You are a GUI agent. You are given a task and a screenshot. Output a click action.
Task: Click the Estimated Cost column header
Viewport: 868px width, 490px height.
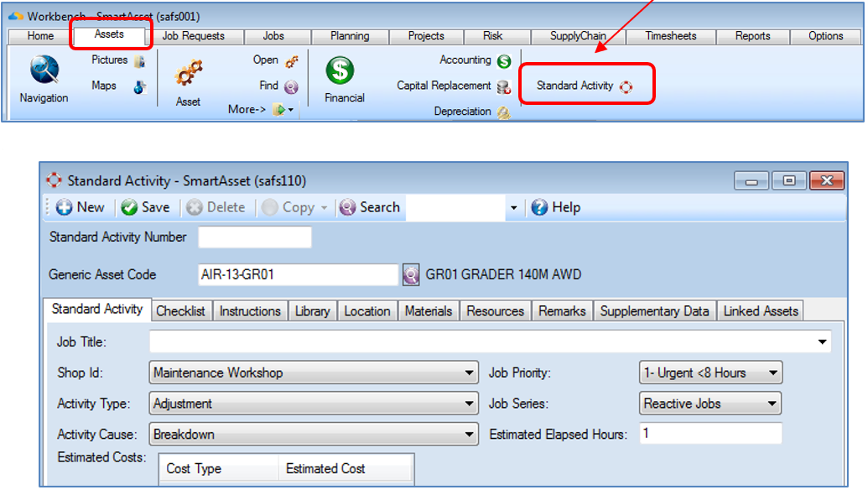[346, 468]
